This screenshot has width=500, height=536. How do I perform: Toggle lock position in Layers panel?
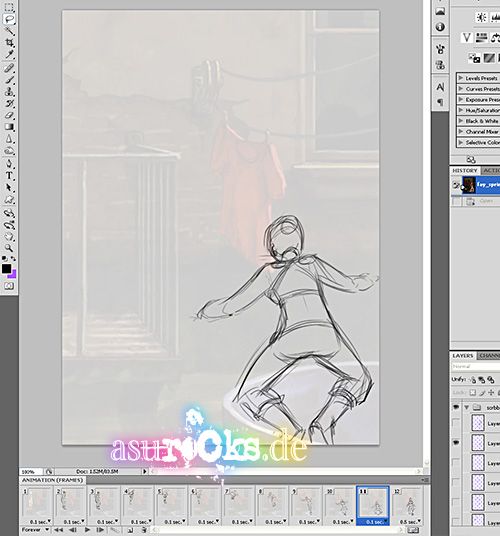pyautogui.click(x=491, y=392)
